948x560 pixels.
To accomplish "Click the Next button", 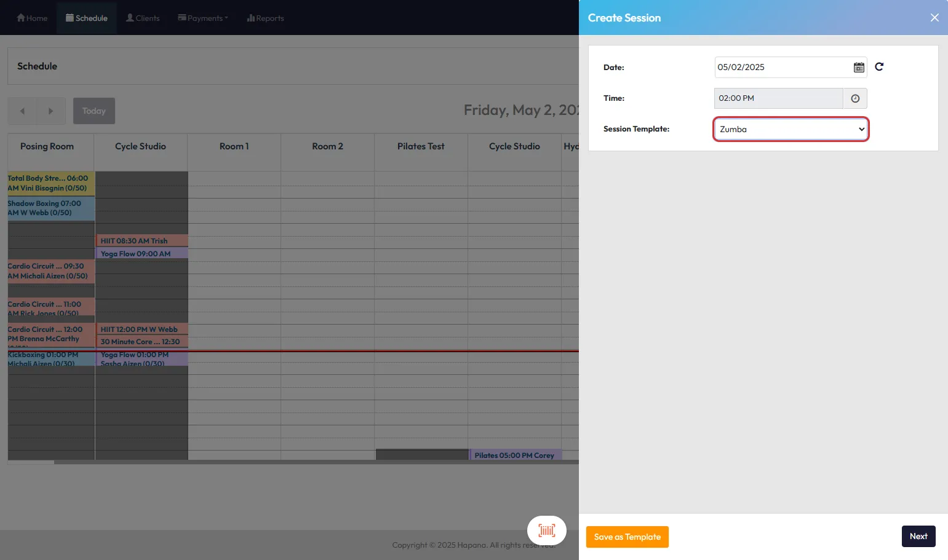I will 918,536.
